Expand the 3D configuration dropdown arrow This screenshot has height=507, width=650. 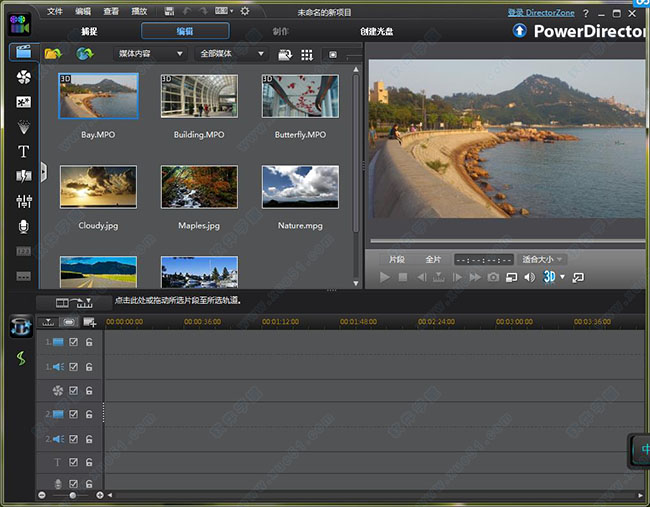(x=563, y=277)
